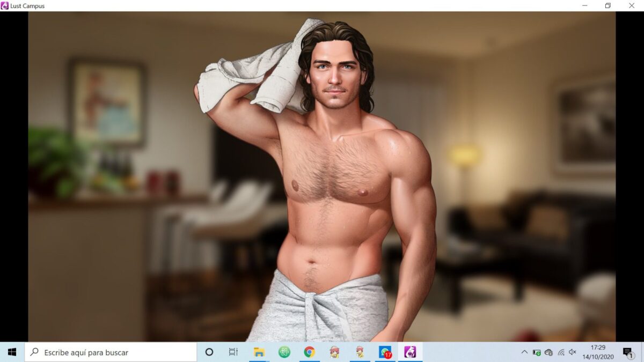Close the Lust Campus window
The image size is (644, 362).
632,5
